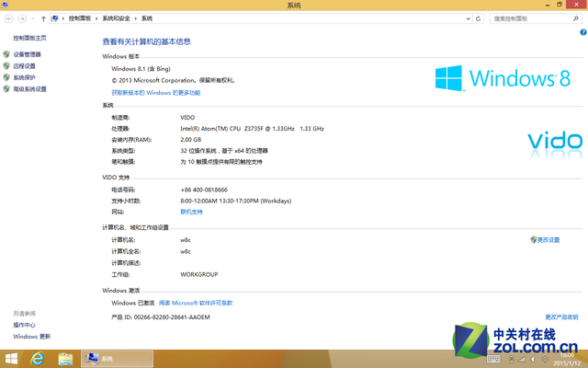Open the recent locations dropdown arrow
Image resolution: width=588 pixels, height=368 pixels.
point(33,18)
